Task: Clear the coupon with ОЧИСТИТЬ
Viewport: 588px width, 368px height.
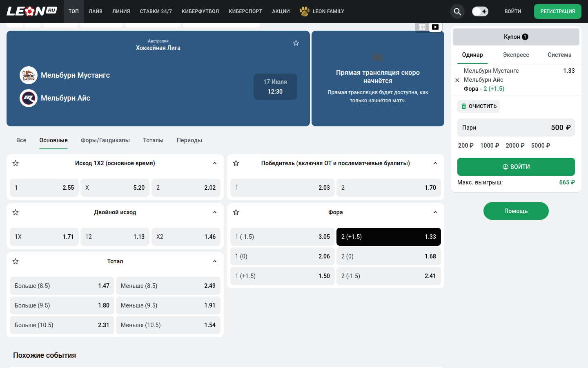Action: click(x=479, y=106)
